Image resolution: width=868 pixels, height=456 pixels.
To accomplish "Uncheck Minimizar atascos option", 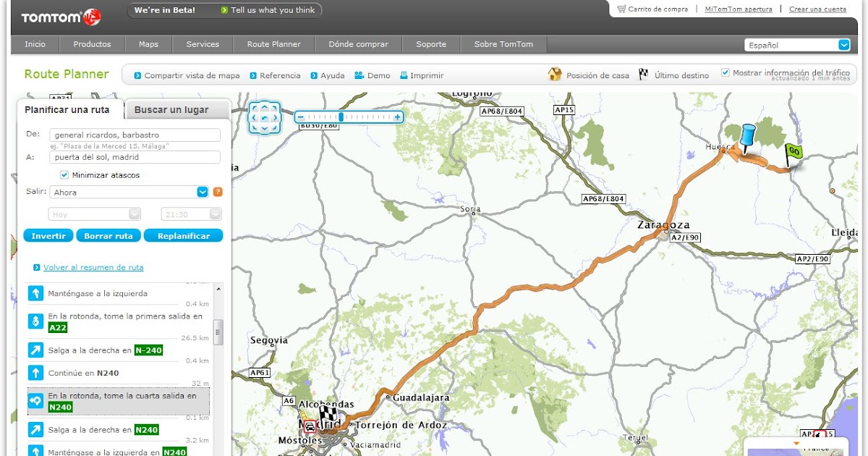I will coord(63,174).
